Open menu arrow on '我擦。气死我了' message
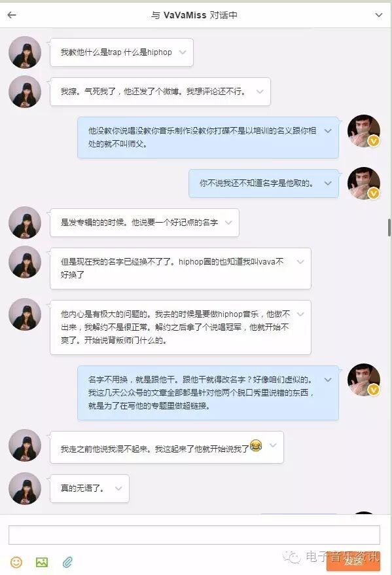 pos(260,91)
